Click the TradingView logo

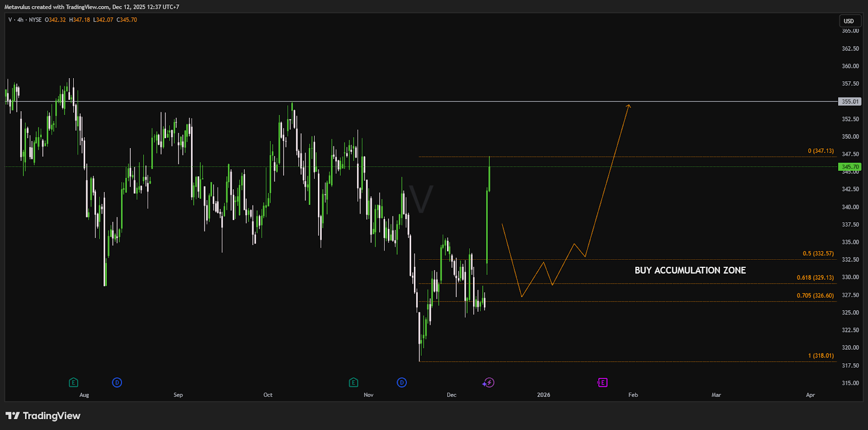[x=43, y=416]
